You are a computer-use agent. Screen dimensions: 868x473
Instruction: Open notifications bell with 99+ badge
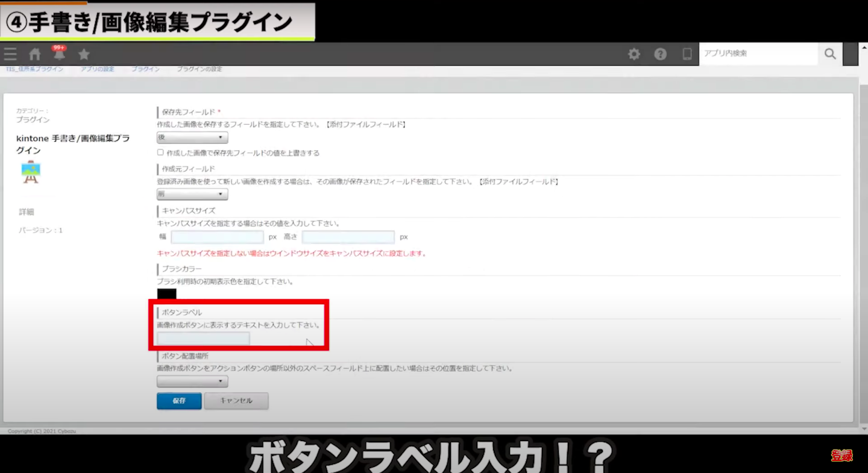pos(59,54)
